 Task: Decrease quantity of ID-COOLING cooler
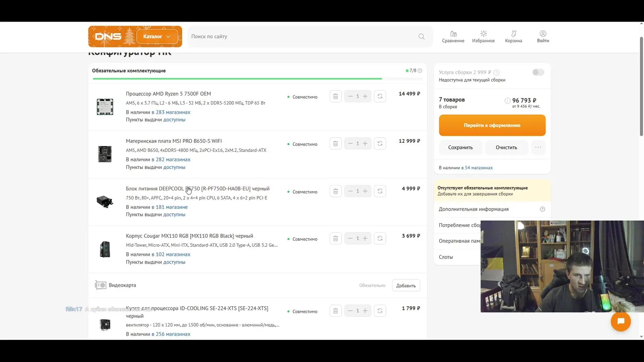coord(350,311)
